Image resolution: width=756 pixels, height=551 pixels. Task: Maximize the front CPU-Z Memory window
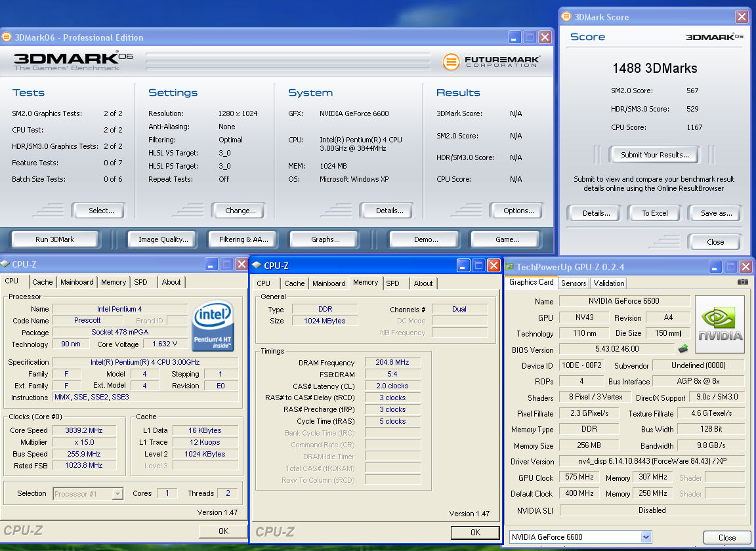coord(478,265)
